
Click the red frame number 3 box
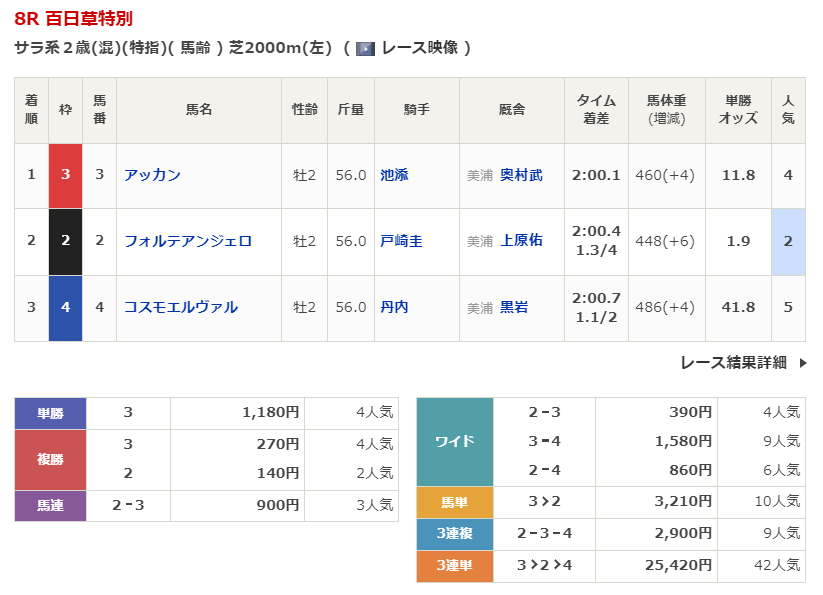click(x=65, y=175)
